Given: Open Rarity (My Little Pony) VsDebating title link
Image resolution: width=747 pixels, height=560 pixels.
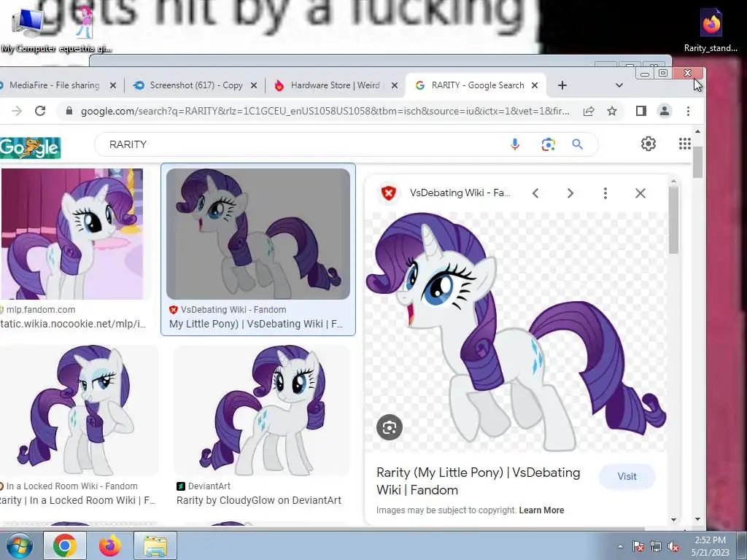Looking at the screenshot, I should click(479, 481).
